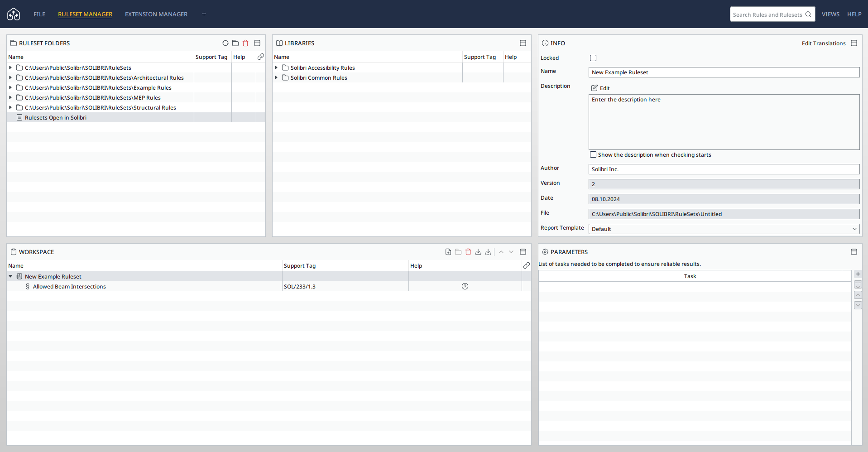Viewport: 868px width, 452px height.
Task: Switch to RULESET MANAGER tab
Action: [85, 14]
